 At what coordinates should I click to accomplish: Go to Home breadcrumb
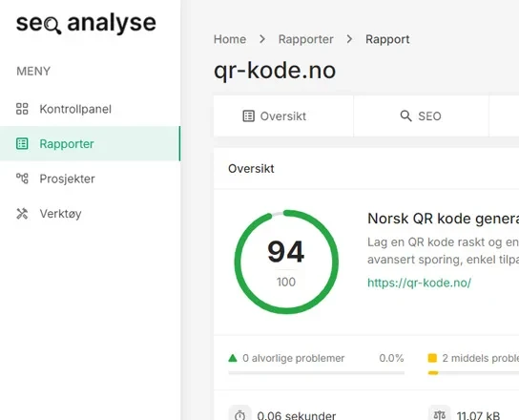tap(230, 39)
